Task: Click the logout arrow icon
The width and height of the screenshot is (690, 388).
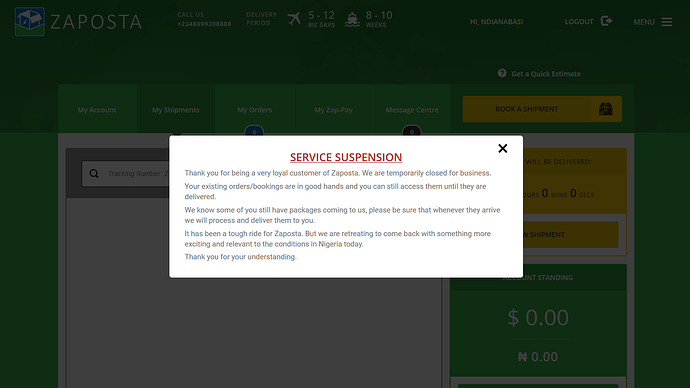Action: tap(606, 21)
